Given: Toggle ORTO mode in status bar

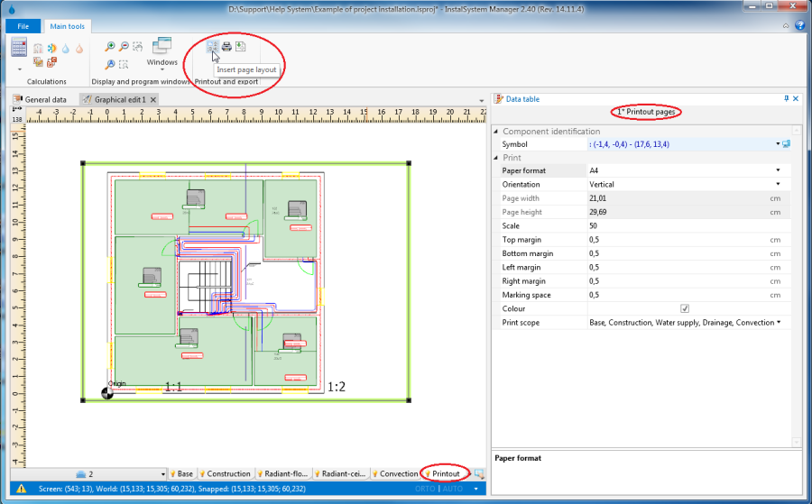Looking at the screenshot, I should [x=426, y=488].
